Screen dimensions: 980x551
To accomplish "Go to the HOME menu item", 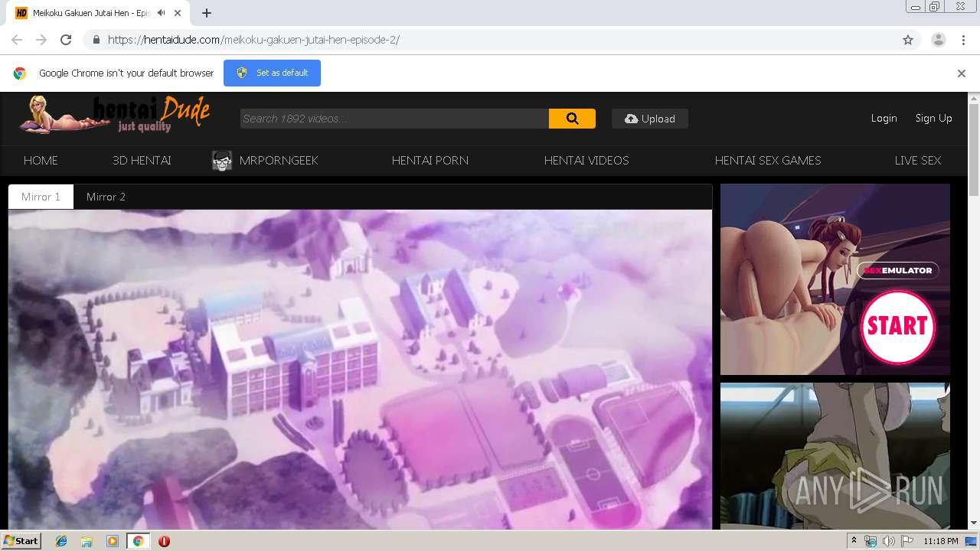I will (41, 160).
